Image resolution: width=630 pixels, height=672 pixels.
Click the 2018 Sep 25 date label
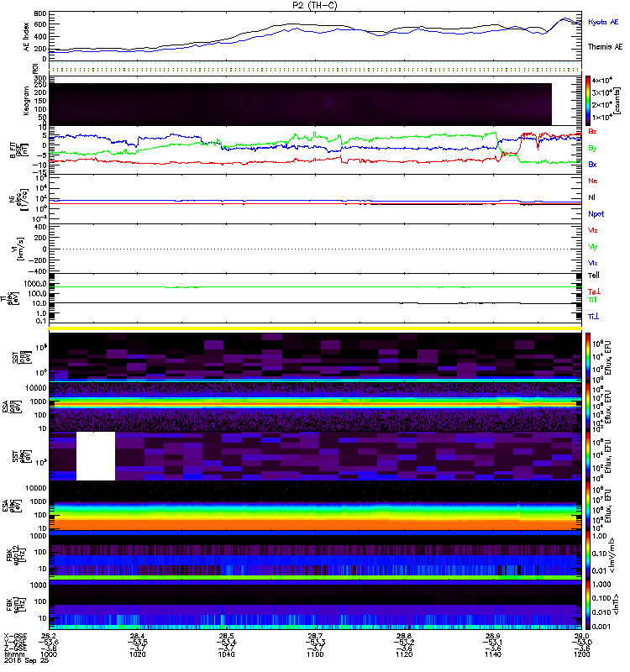(x=26, y=660)
